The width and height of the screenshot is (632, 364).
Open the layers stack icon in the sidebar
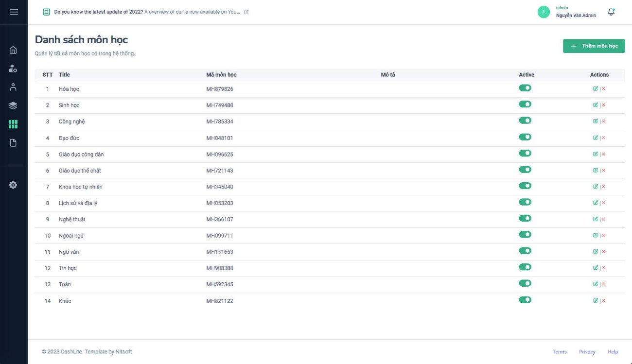(13, 105)
